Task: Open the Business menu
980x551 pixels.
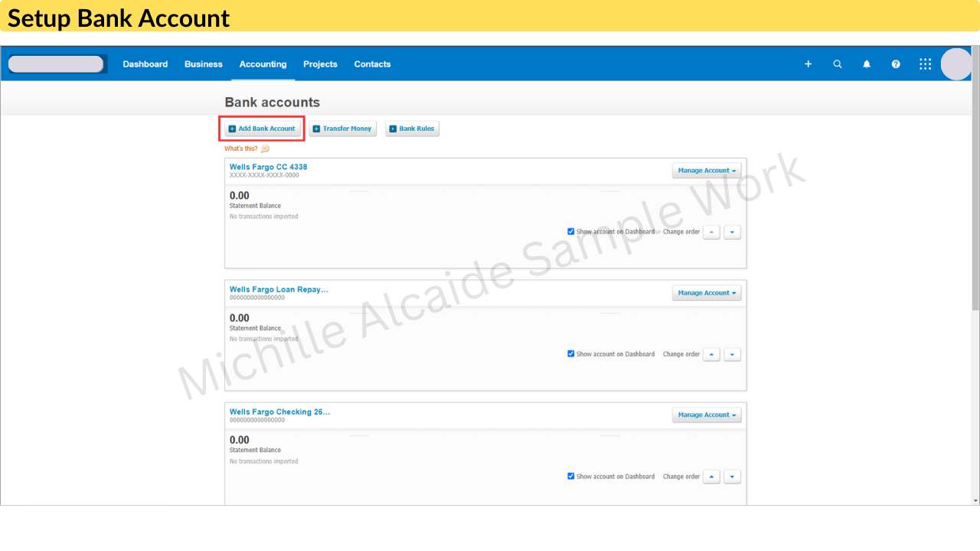Action: point(204,64)
